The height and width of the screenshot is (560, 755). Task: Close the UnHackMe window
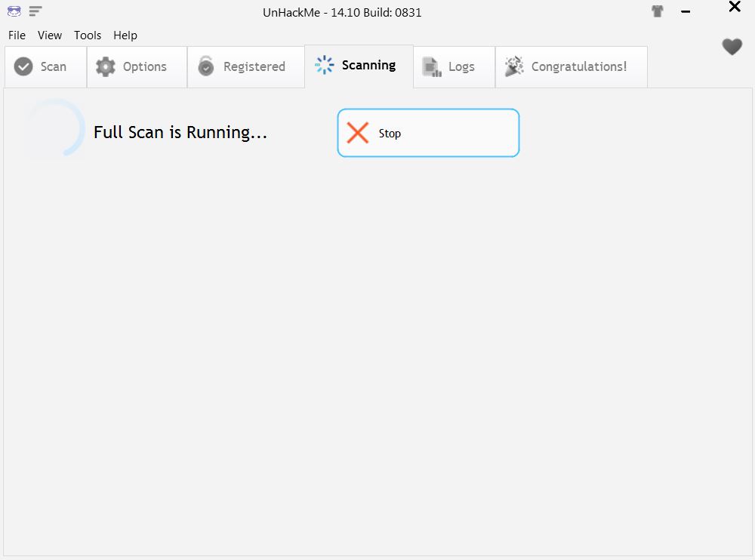pyautogui.click(x=735, y=7)
